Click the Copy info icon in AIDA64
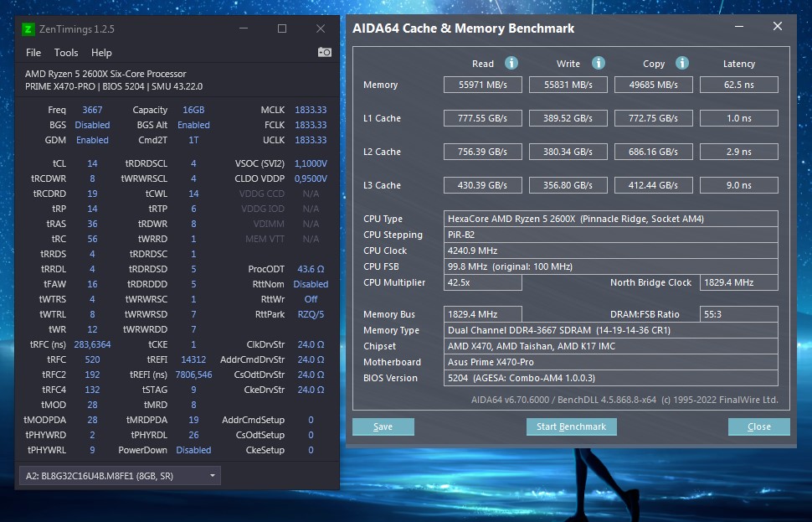812x522 pixels. [682, 63]
